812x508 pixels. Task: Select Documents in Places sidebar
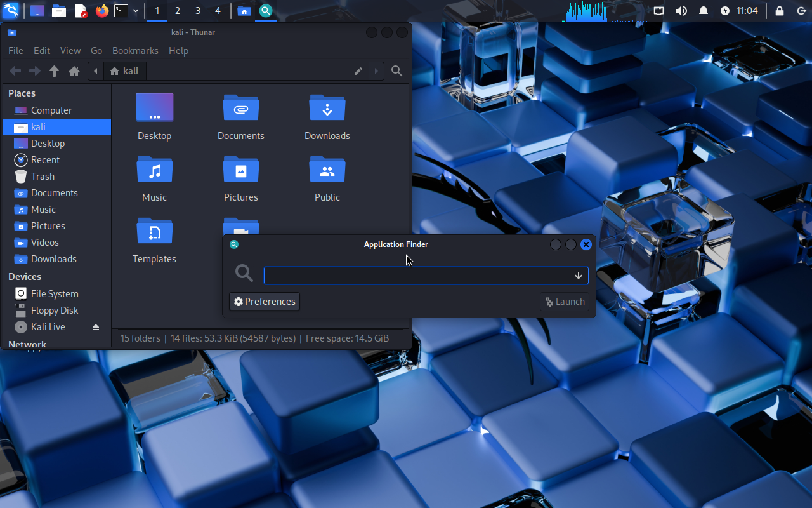(x=57, y=193)
